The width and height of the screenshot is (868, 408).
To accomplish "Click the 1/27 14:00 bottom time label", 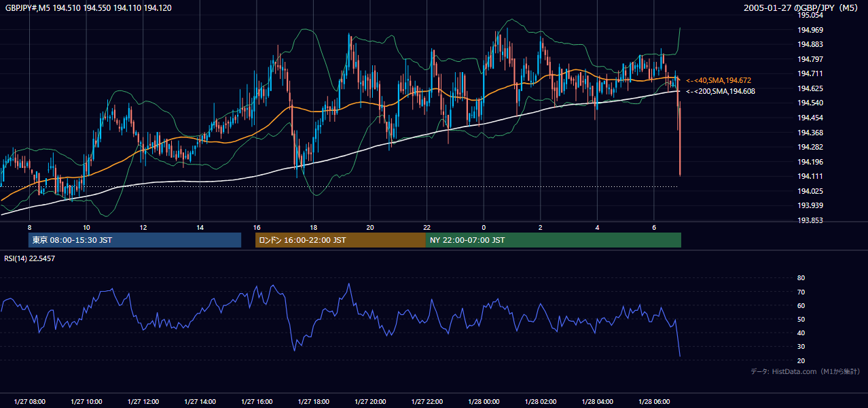I will (200, 401).
